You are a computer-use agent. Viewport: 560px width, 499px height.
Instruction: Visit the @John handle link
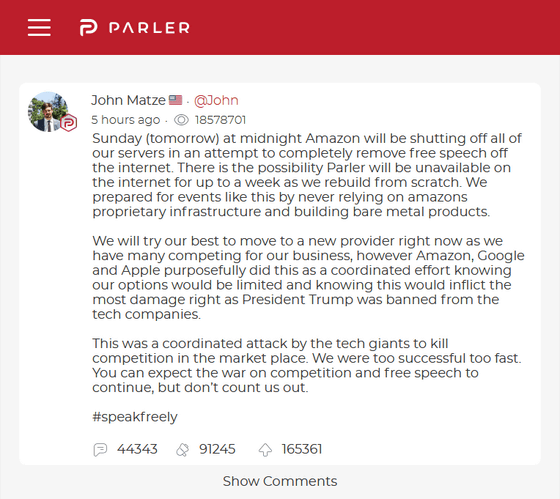(x=216, y=100)
